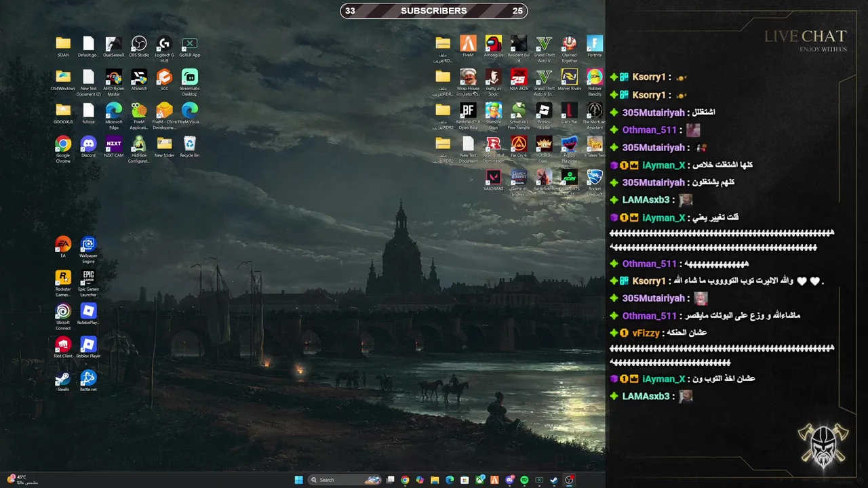Select the DS4Windows folder
The height and width of the screenshot is (488, 868).
coord(63,80)
